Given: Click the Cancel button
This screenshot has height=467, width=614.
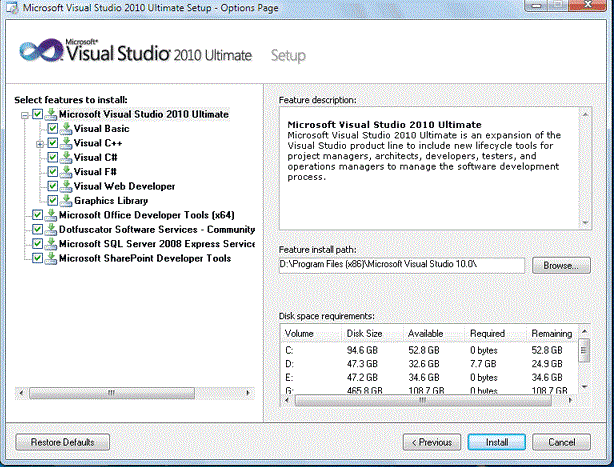Looking at the screenshot, I should (x=561, y=442).
